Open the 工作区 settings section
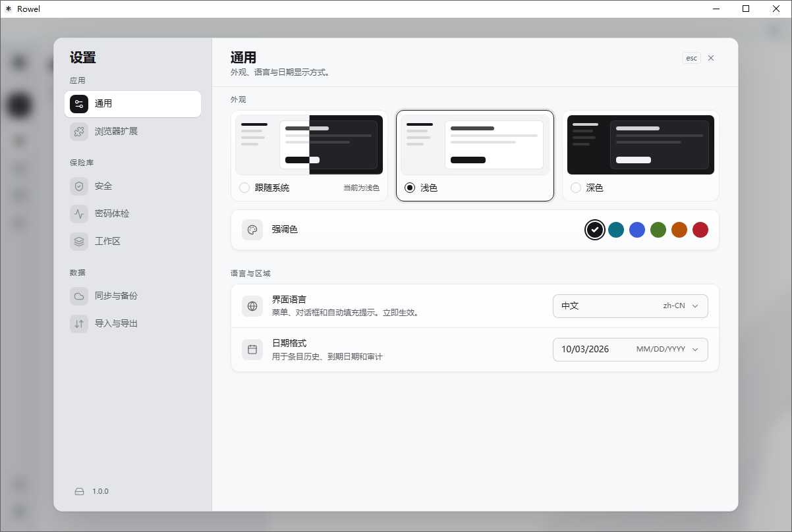 pyautogui.click(x=132, y=242)
